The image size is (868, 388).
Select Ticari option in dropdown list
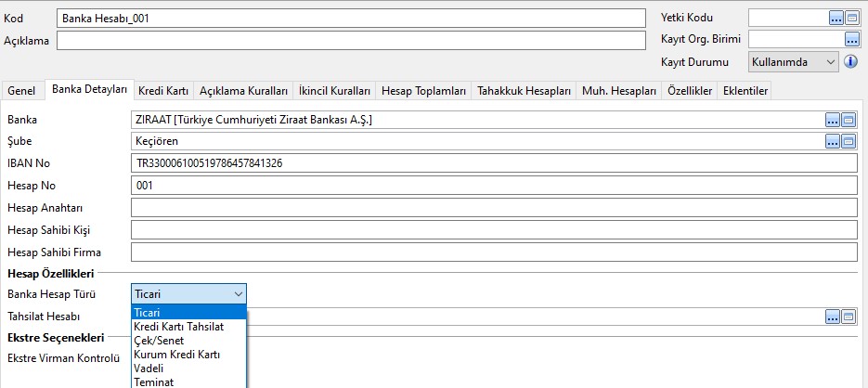tap(188, 313)
